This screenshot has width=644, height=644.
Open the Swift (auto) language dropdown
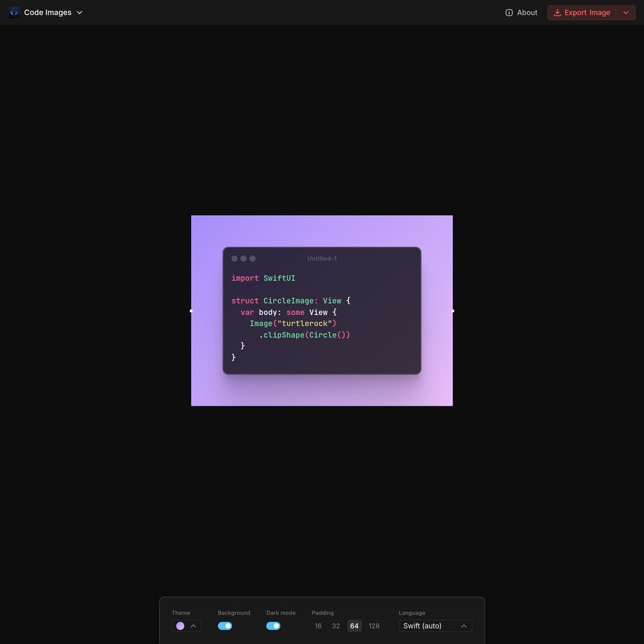(x=435, y=625)
